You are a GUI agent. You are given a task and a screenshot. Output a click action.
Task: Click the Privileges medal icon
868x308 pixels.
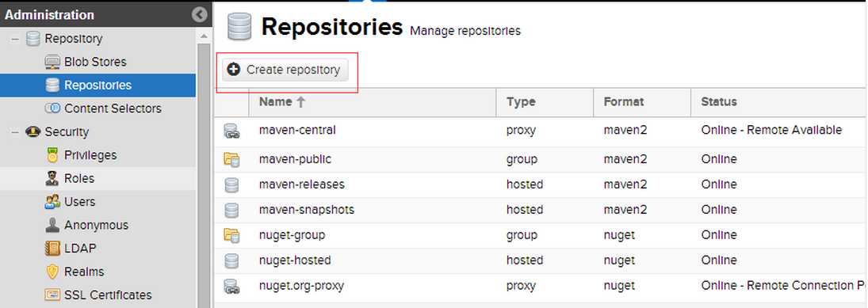coord(52,155)
